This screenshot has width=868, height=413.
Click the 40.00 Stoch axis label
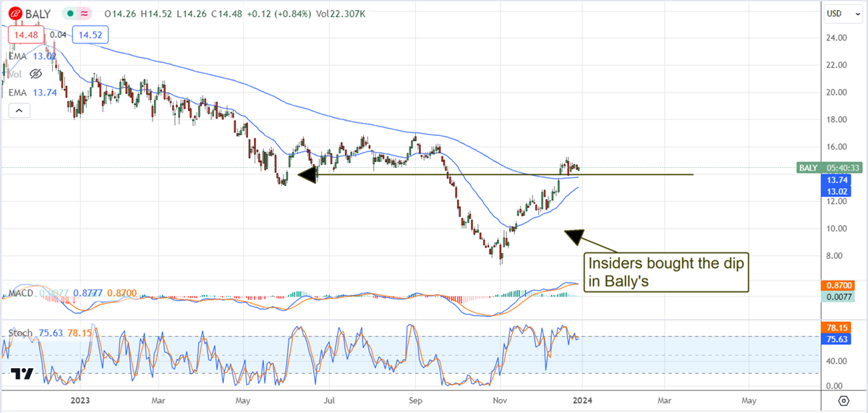click(x=836, y=361)
